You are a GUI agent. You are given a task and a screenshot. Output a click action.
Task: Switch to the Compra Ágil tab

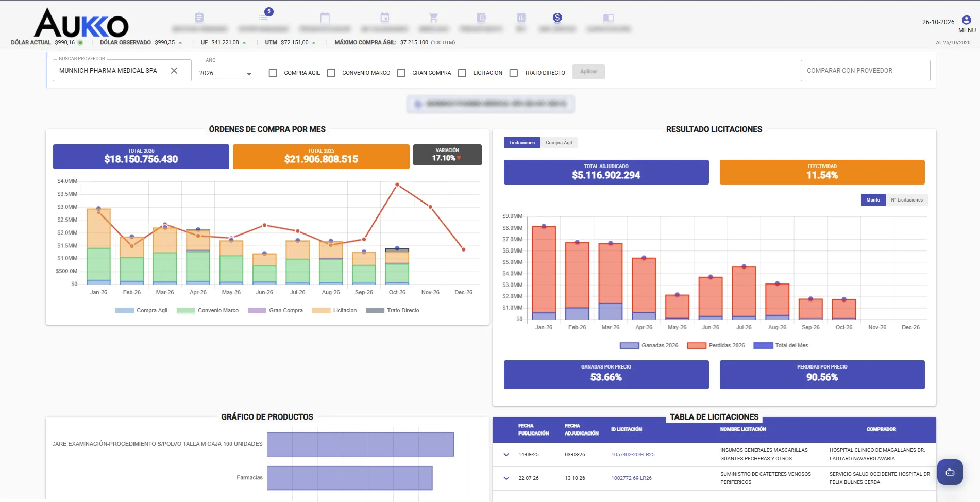click(x=559, y=143)
